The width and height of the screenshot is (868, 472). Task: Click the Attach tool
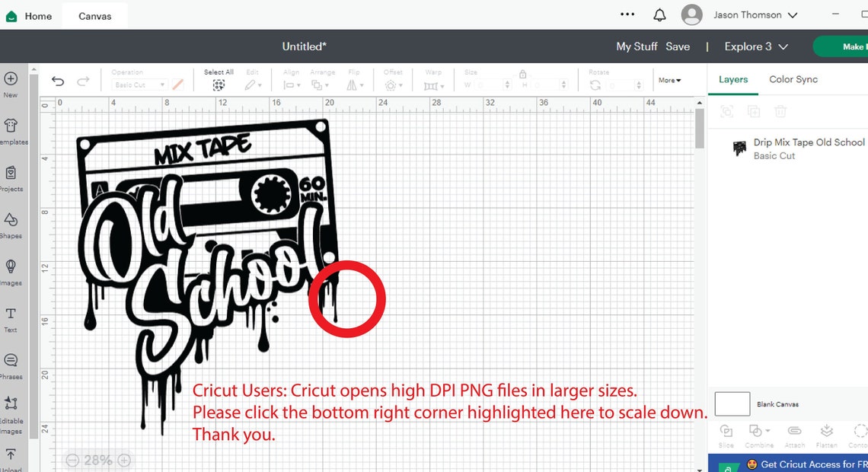pyautogui.click(x=794, y=436)
